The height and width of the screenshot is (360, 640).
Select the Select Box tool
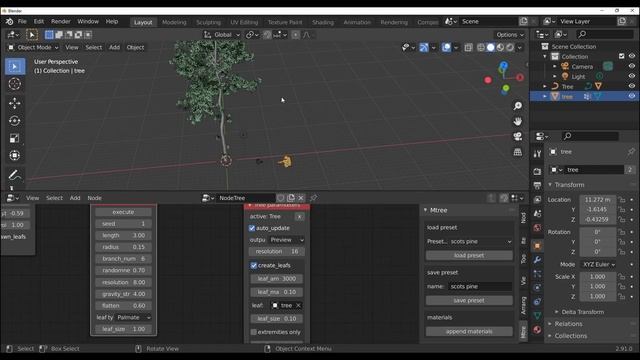15,67
